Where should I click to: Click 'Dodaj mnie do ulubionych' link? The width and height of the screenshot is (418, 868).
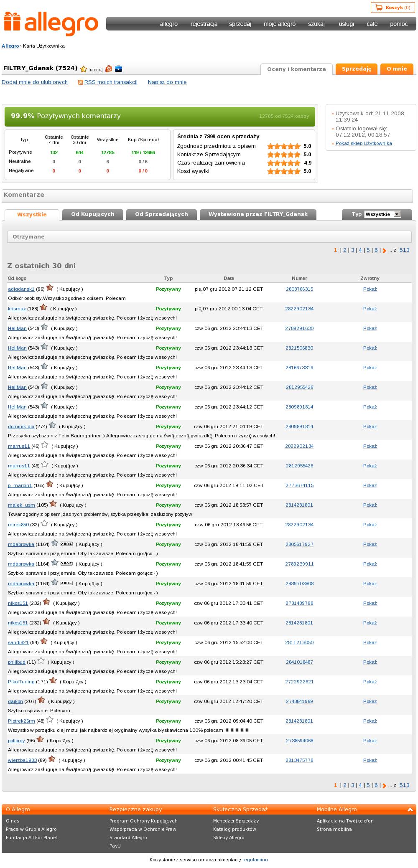[x=35, y=82]
